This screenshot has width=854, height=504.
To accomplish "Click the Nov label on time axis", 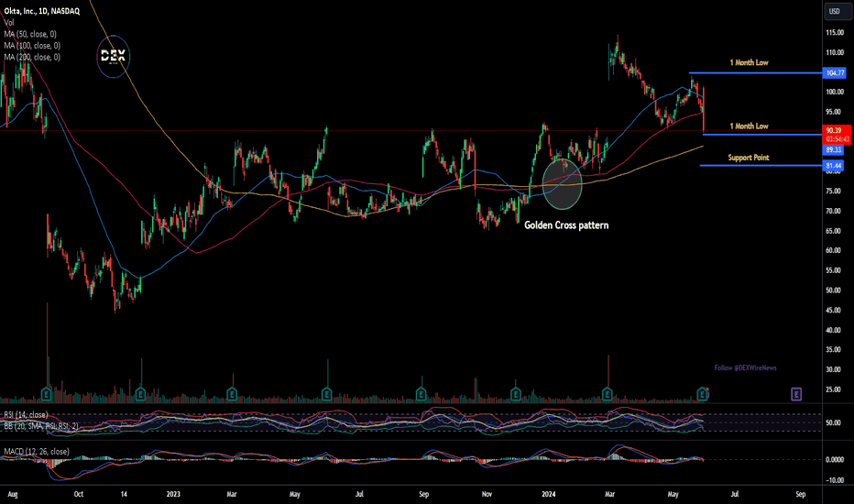I will click(487, 494).
